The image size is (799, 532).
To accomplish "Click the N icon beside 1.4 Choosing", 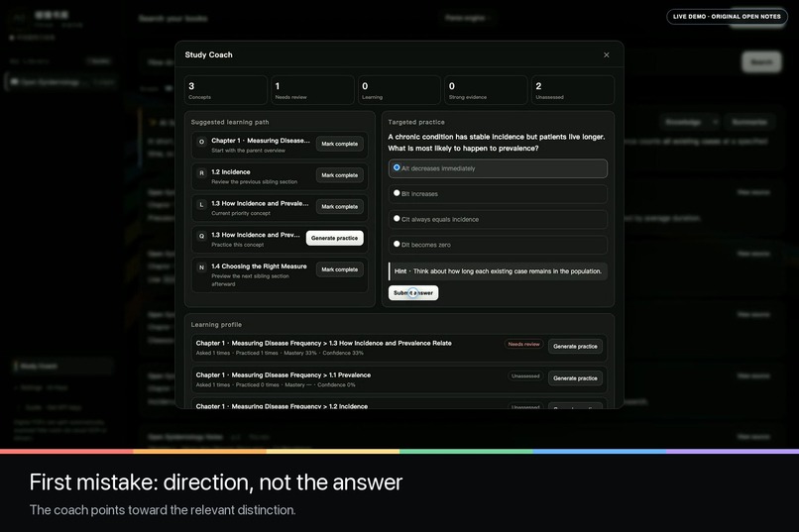I will pos(201,267).
